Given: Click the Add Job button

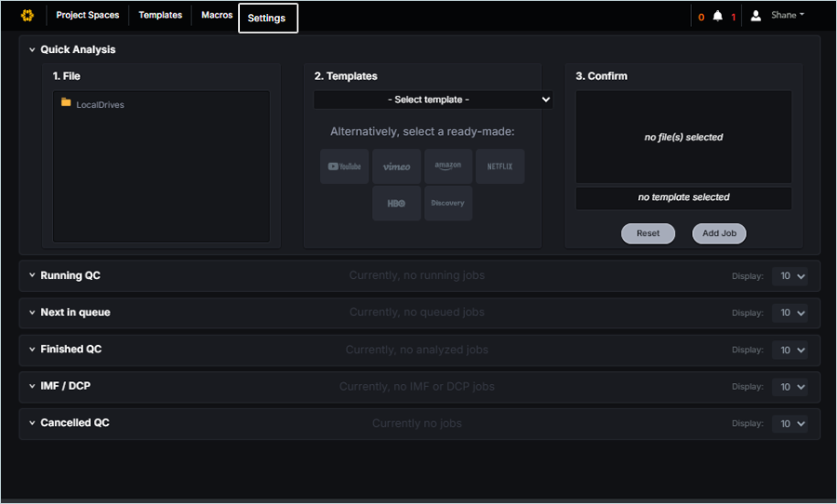Looking at the screenshot, I should [x=719, y=233].
